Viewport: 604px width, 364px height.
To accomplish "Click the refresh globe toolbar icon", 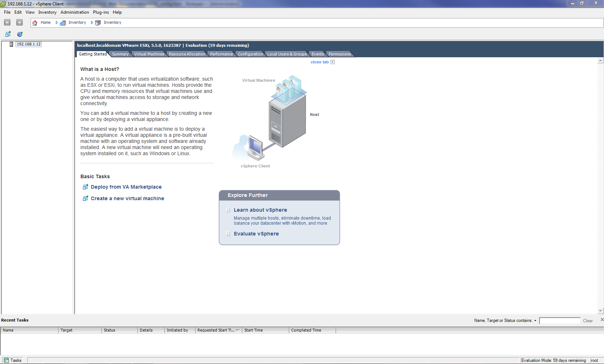I will click(x=20, y=34).
